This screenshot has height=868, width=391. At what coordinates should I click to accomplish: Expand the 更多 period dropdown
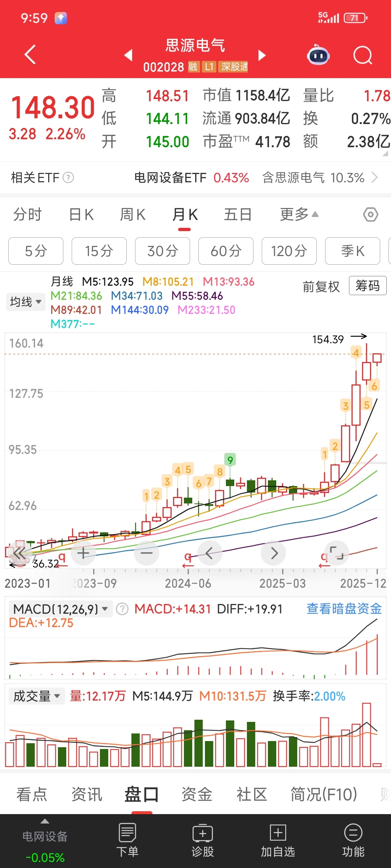(x=299, y=214)
